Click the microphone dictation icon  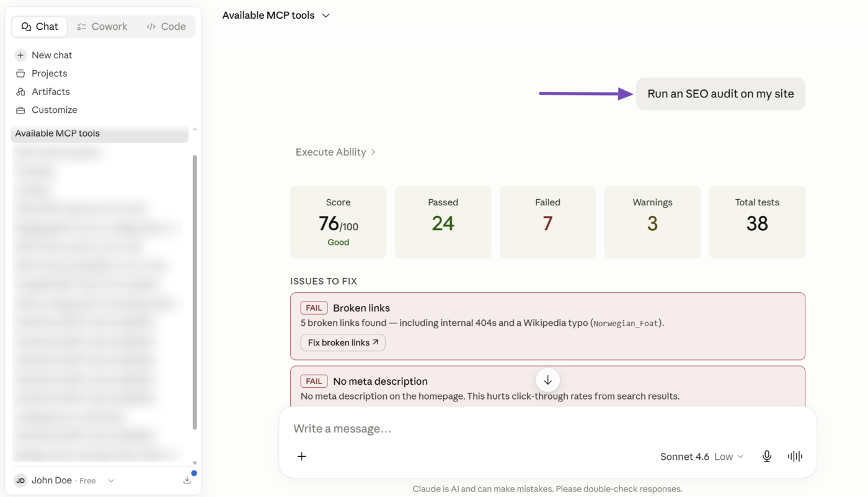[767, 457]
